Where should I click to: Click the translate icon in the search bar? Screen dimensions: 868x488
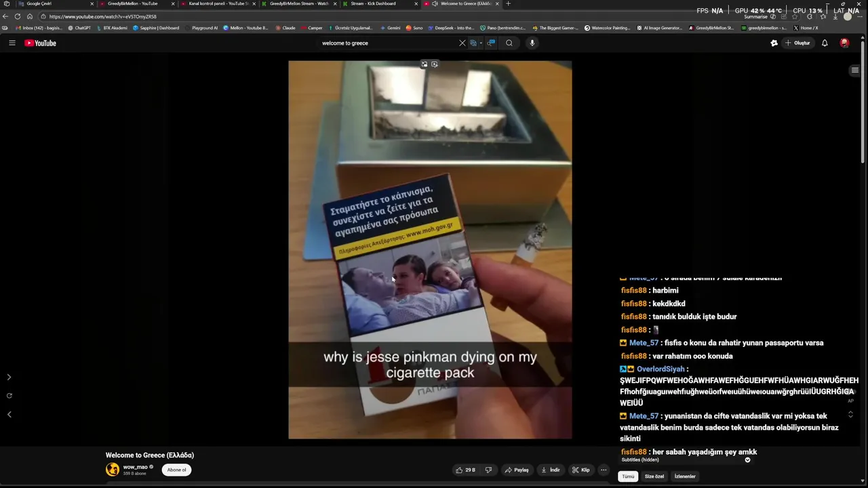coord(473,43)
